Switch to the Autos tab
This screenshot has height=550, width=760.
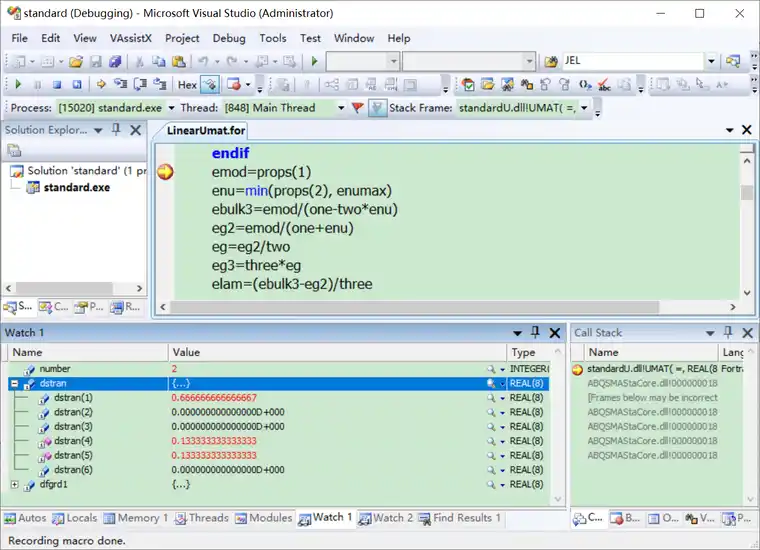click(x=25, y=518)
